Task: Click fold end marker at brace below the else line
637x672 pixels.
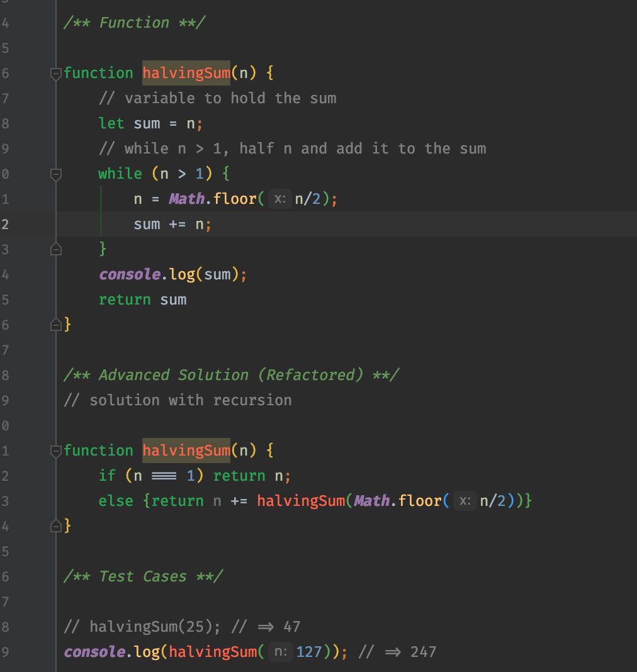Action: 56,526
